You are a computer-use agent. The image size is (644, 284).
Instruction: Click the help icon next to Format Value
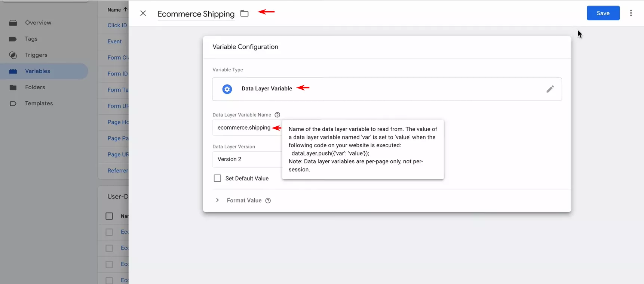pyautogui.click(x=268, y=201)
